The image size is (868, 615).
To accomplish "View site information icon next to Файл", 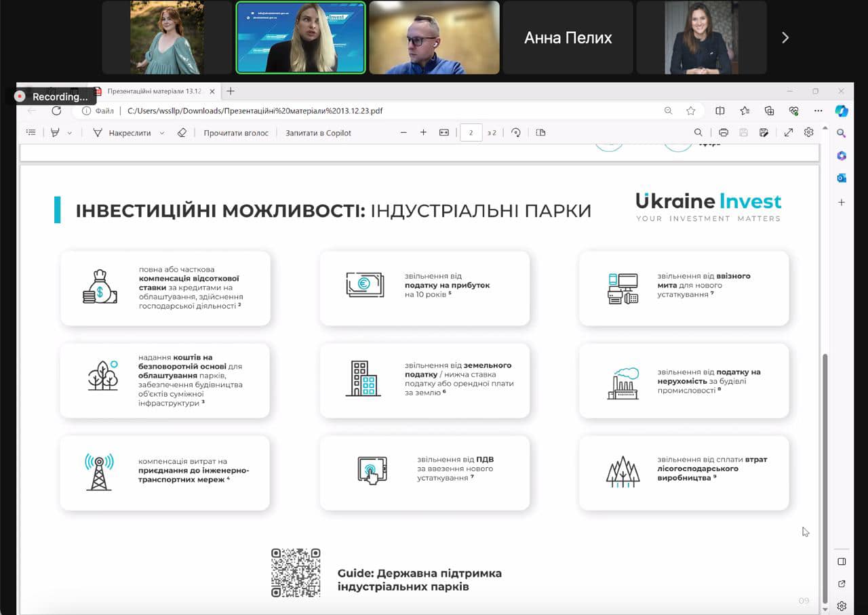I will point(86,111).
